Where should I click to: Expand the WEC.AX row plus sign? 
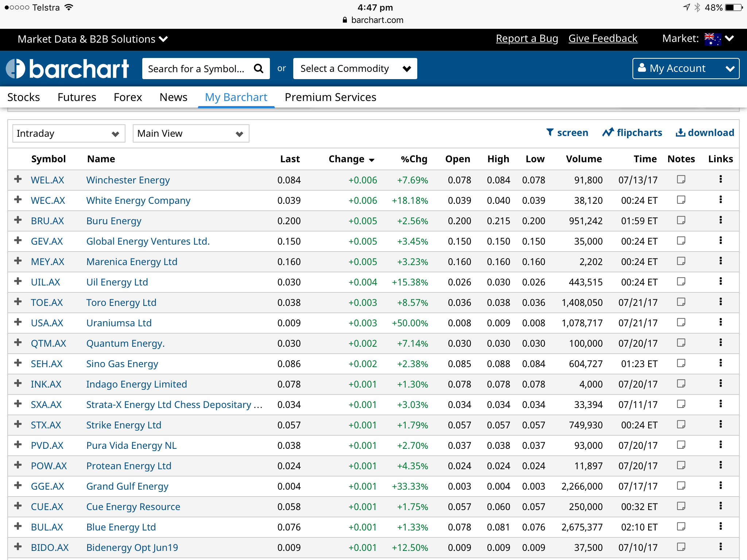click(x=18, y=199)
